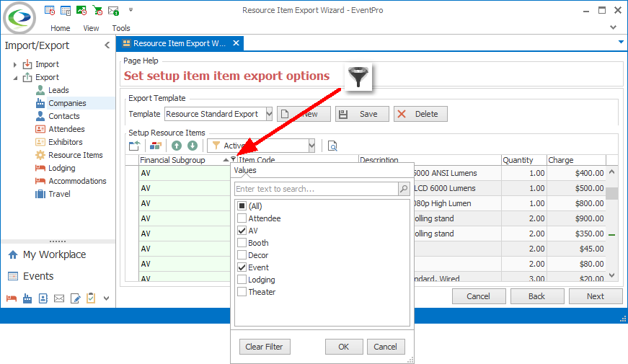Image resolution: width=628 pixels, height=364 pixels.
Task: Toggle the (All) checkbox
Action: coord(242,206)
